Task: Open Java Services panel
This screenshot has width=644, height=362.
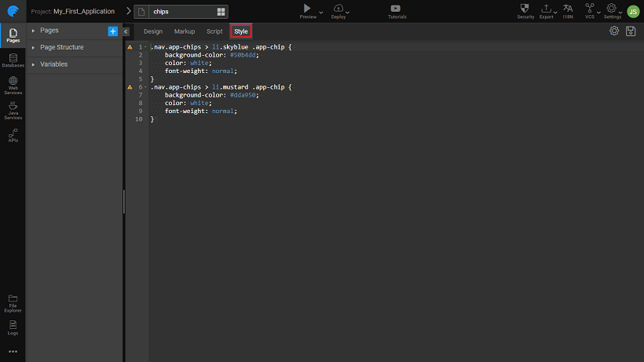Action: pos(13,110)
